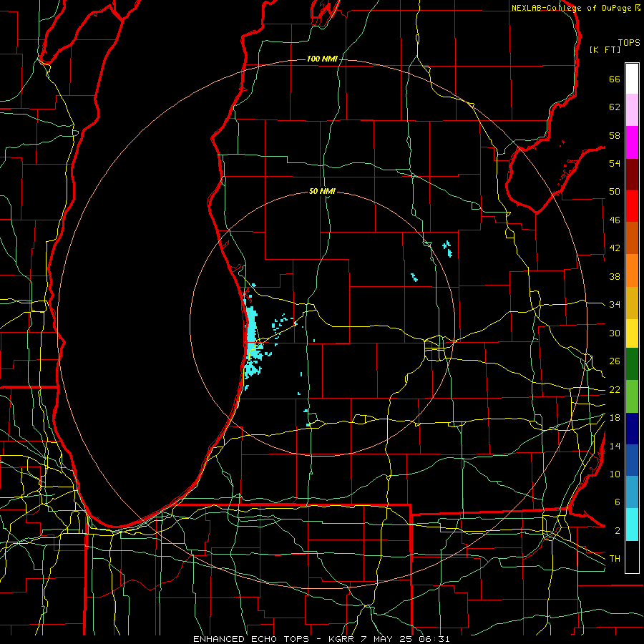Click the cyan swatch in the legend
Image resolution: width=644 pixels, height=644 pixels.
pyautogui.click(x=632, y=525)
